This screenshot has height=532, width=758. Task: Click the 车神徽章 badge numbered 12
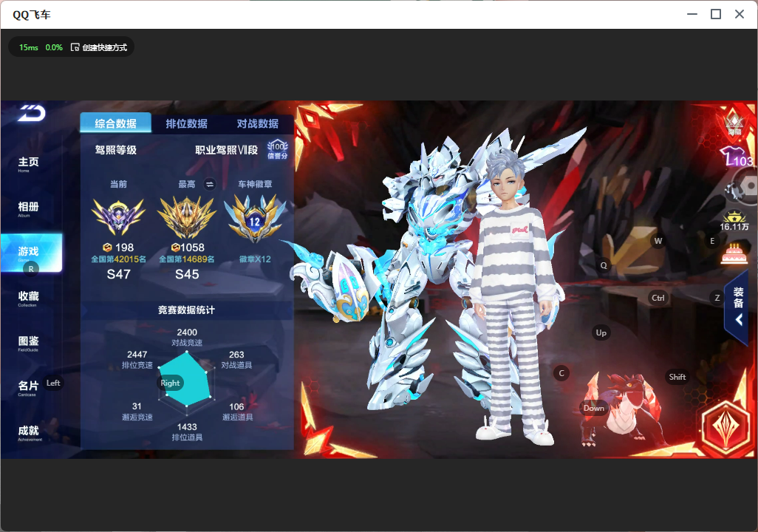tap(255, 218)
